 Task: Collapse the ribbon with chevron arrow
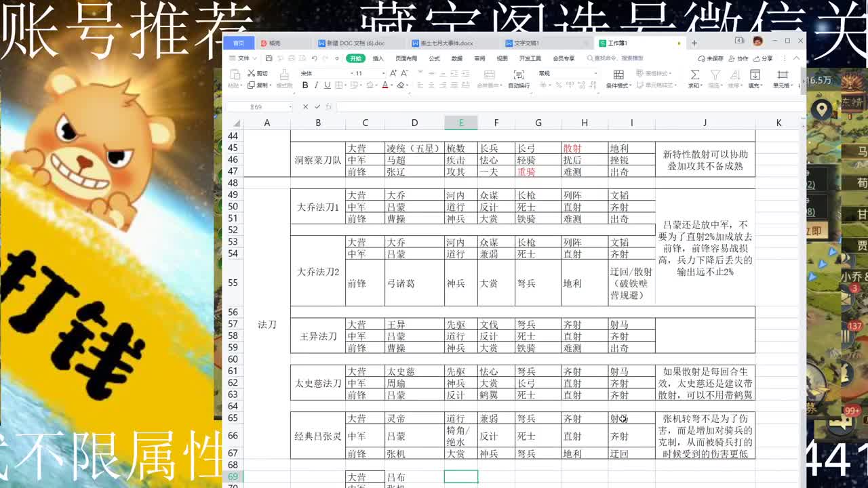point(796,58)
